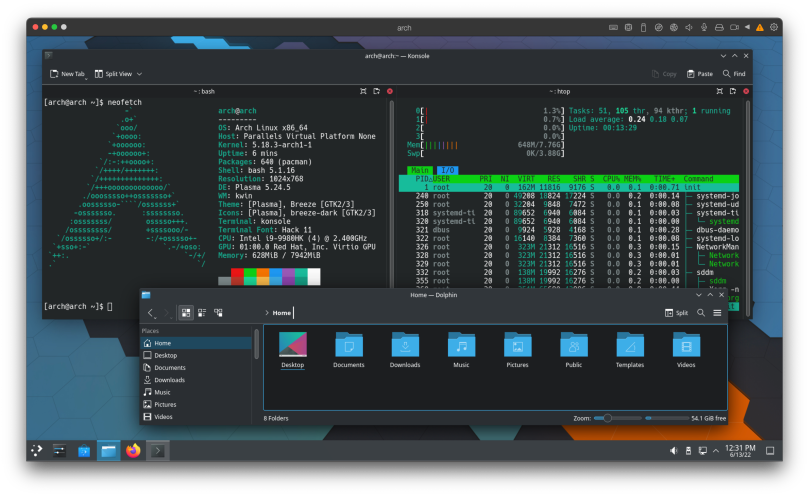This screenshot has height=496, width=809.
Task: Select Downloads in Places panel
Action: 196,380
